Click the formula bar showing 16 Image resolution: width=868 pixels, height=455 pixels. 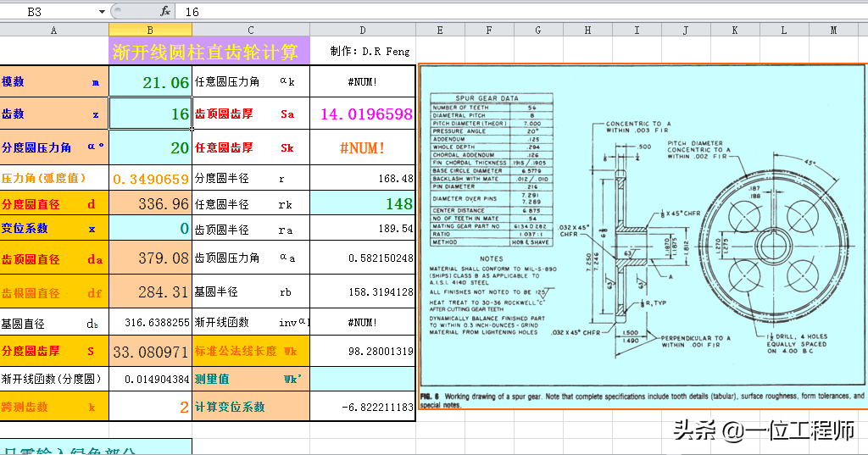point(520,12)
